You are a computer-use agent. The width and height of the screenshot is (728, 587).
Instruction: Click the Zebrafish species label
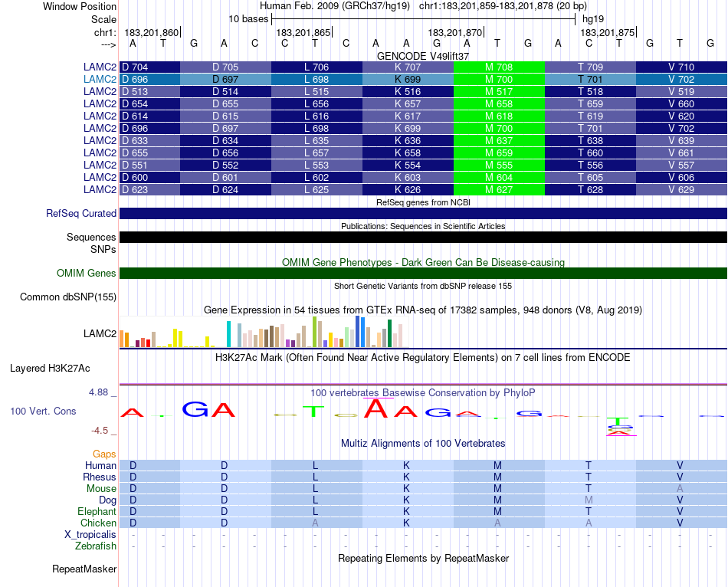(96, 546)
